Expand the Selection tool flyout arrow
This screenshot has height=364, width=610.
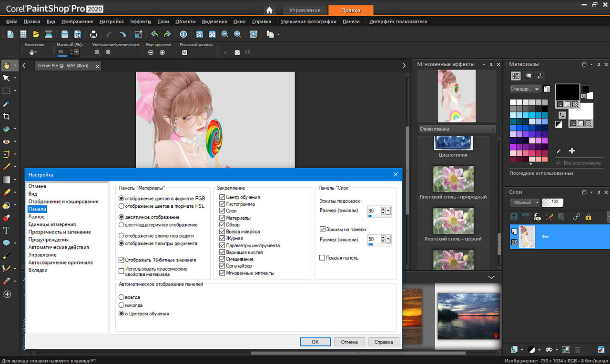[15, 91]
